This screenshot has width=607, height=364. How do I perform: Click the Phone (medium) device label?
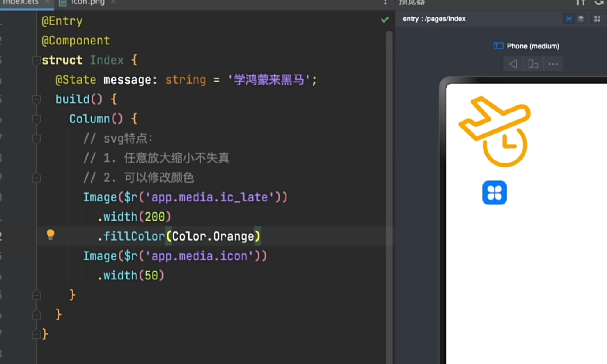click(533, 46)
